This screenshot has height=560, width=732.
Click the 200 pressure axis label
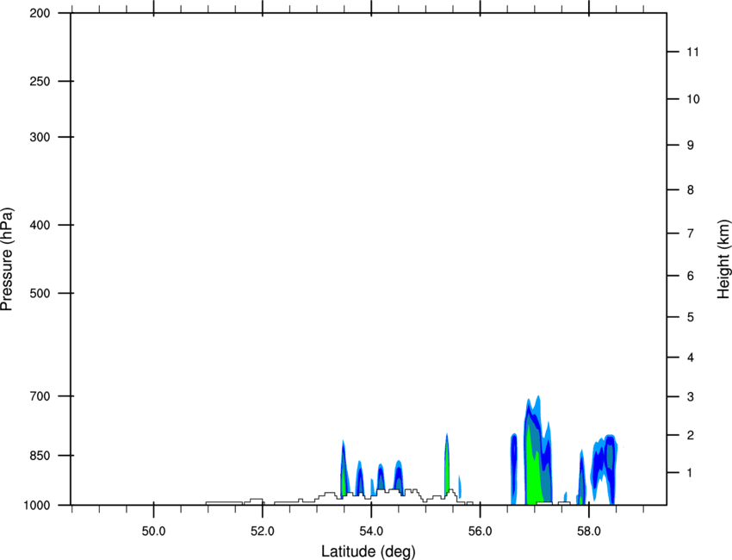40,13
